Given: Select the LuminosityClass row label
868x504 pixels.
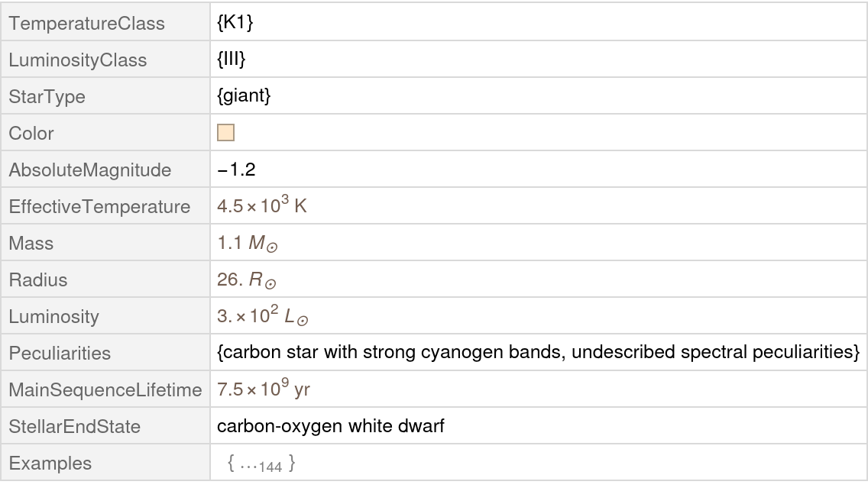Looking at the screenshot, I should click(77, 60).
